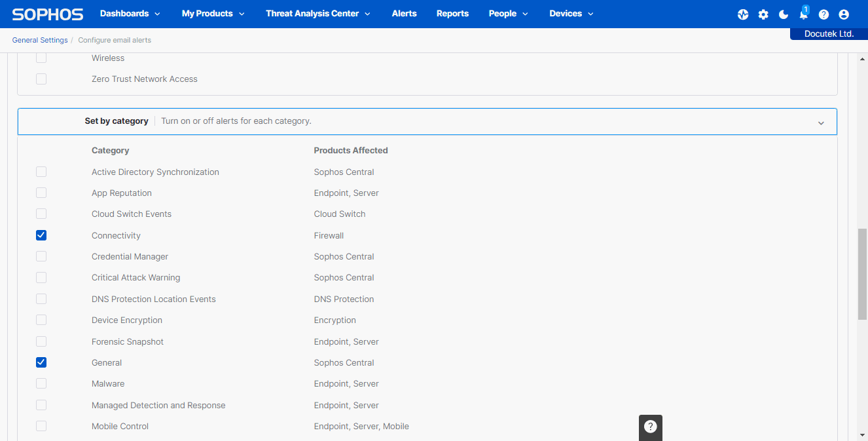Image resolution: width=868 pixels, height=441 pixels.
Task: Check Active Directory Synchronization alerts
Action: click(x=41, y=172)
